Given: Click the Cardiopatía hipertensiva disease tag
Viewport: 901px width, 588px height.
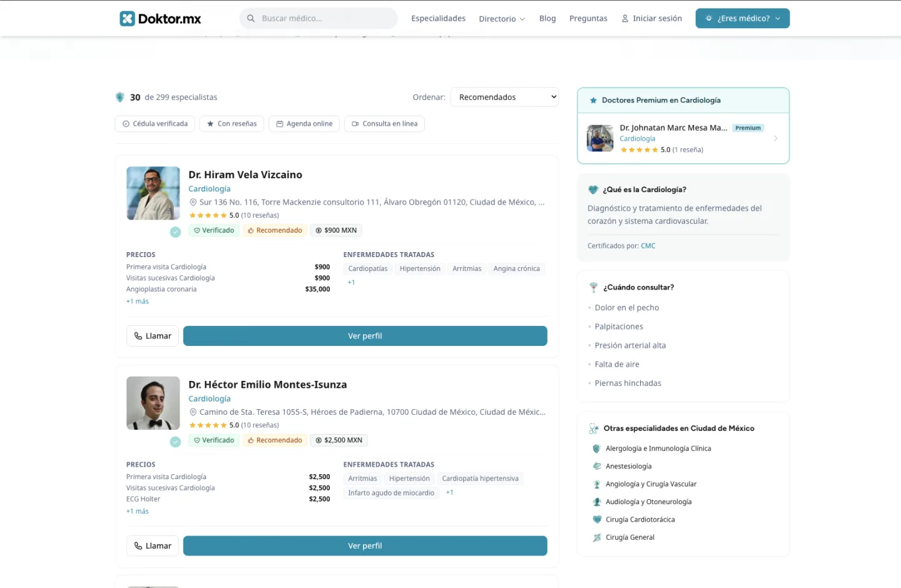Looking at the screenshot, I should 481,479.
